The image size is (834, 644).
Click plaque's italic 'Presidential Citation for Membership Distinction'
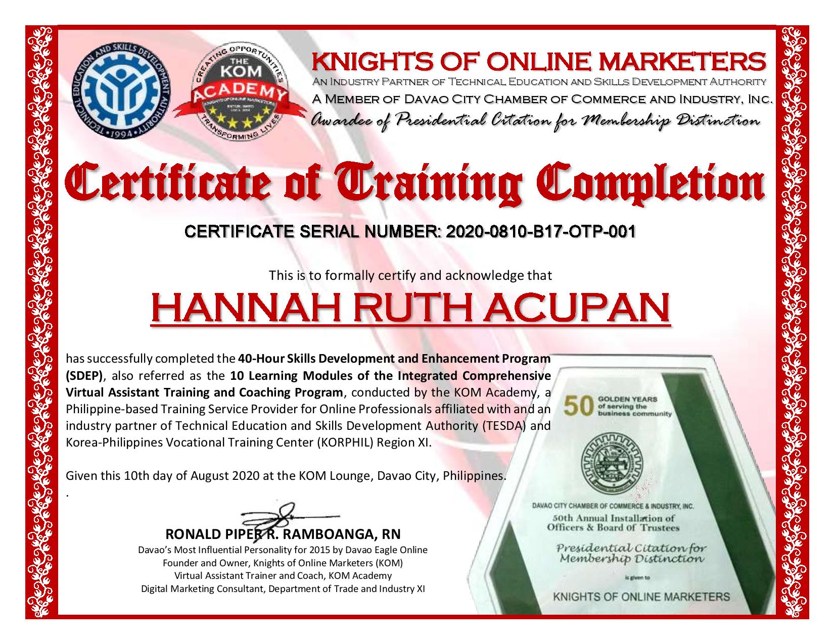pos(631,553)
